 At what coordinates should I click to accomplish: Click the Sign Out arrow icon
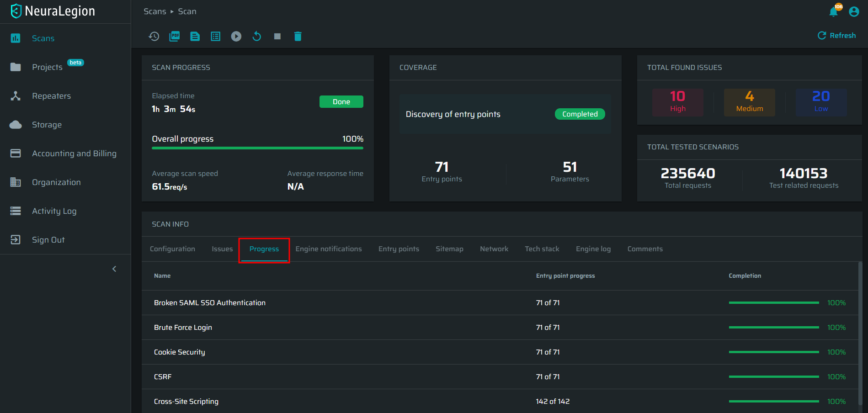coord(16,240)
